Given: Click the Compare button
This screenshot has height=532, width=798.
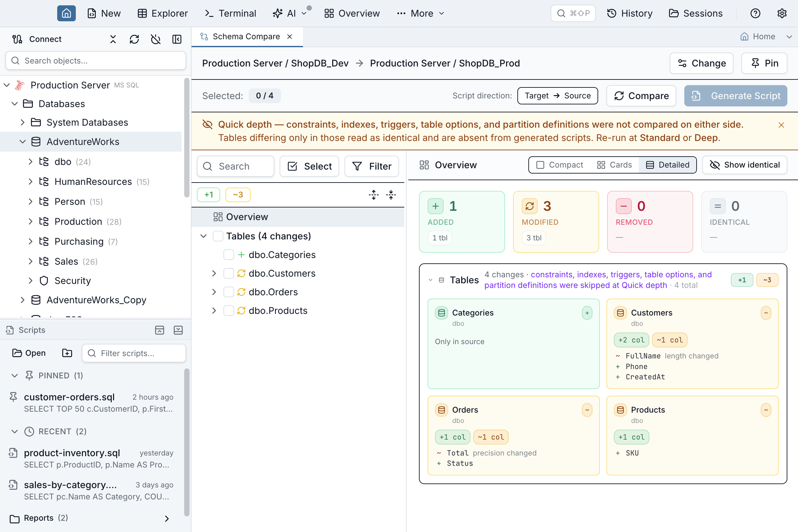Looking at the screenshot, I should coord(641,96).
